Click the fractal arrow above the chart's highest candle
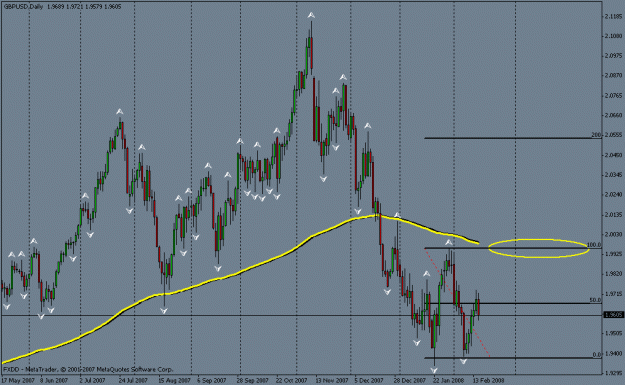This screenshot has width=625, height=385. coord(311,16)
